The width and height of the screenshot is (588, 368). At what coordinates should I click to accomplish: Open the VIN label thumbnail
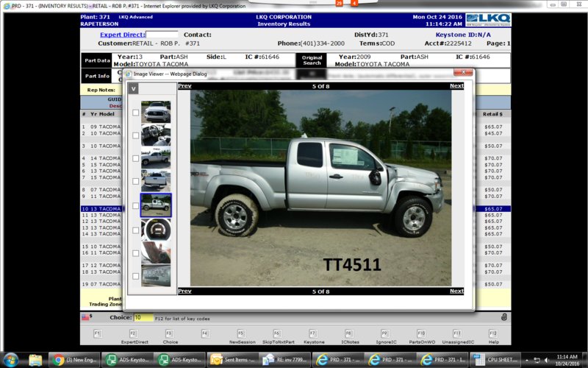pyautogui.click(x=156, y=275)
